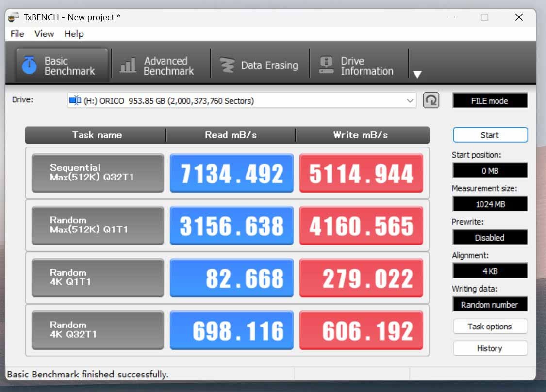Close the TxBENCH window
546x392 pixels.
pyautogui.click(x=519, y=17)
